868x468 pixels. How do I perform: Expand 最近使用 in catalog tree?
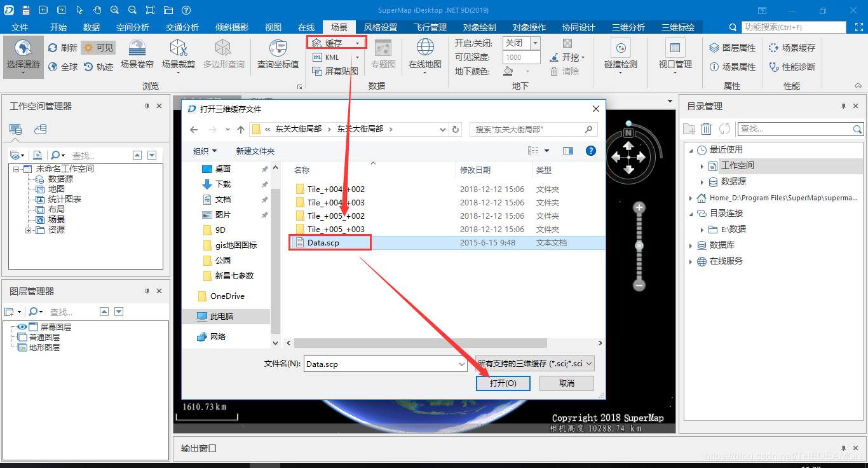(x=691, y=150)
